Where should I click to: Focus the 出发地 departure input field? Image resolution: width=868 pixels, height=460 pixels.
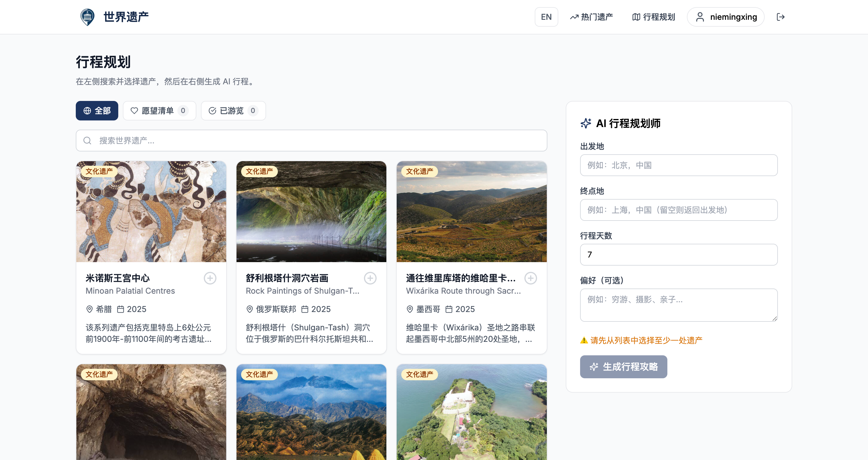[x=678, y=165]
